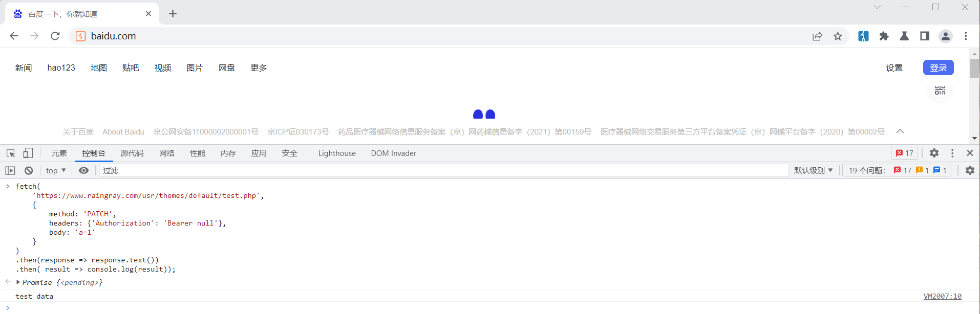This screenshot has height=314, width=980.
Task: Click the browser forward arrow
Action: point(34,36)
